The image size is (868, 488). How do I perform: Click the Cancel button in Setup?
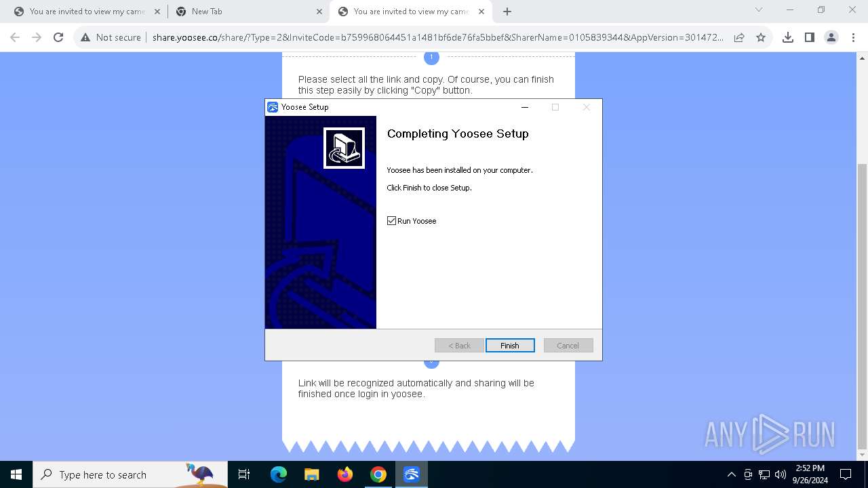(x=568, y=346)
